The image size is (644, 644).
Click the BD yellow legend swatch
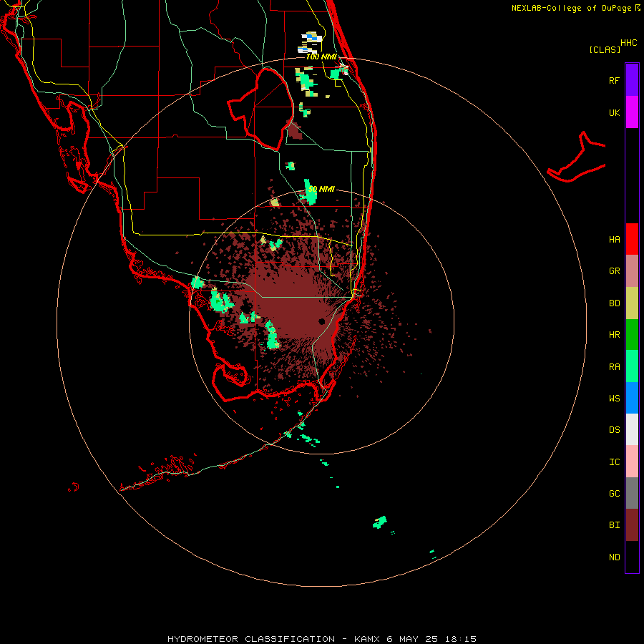click(632, 303)
